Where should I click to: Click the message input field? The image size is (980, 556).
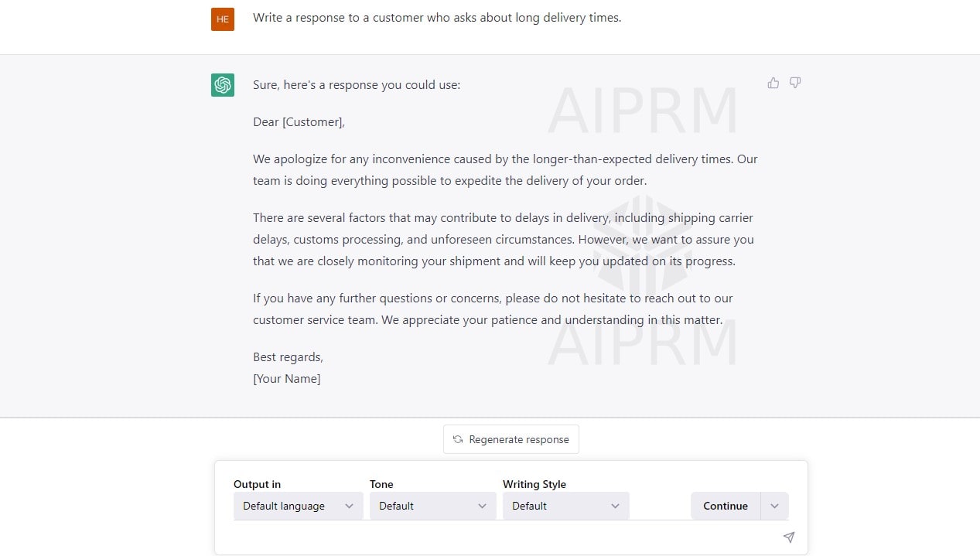click(x=503, y=537)
